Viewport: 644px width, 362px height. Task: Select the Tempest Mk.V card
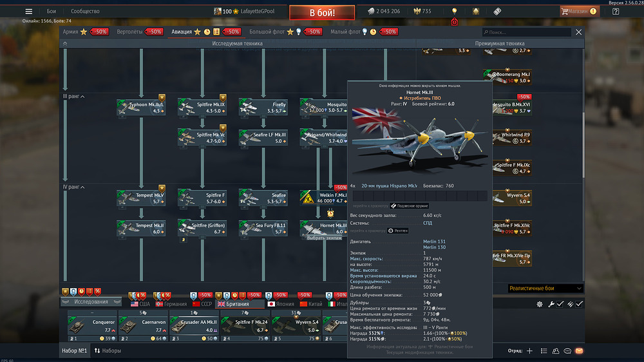click(x=141, y=198)
